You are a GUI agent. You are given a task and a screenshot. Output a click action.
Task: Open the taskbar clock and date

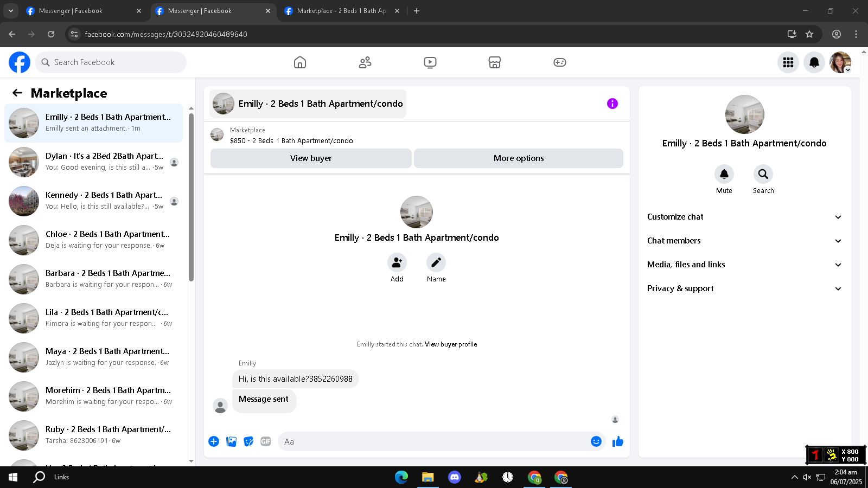(846, 477)
